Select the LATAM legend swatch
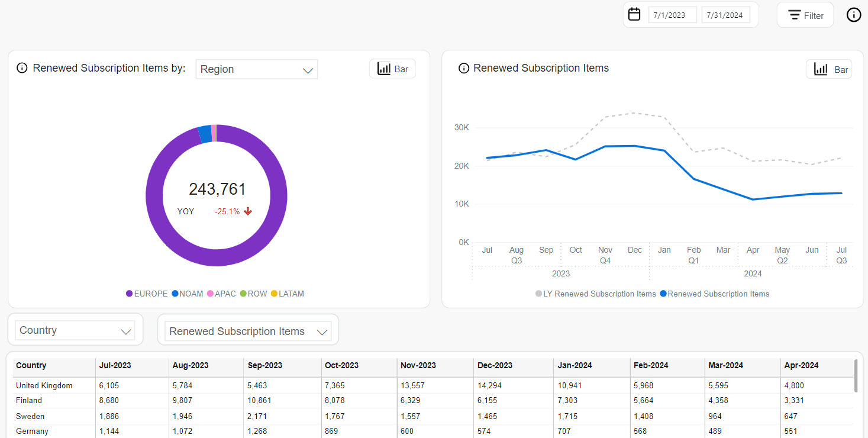Screen dimensions: 868x438 [274, 294]
